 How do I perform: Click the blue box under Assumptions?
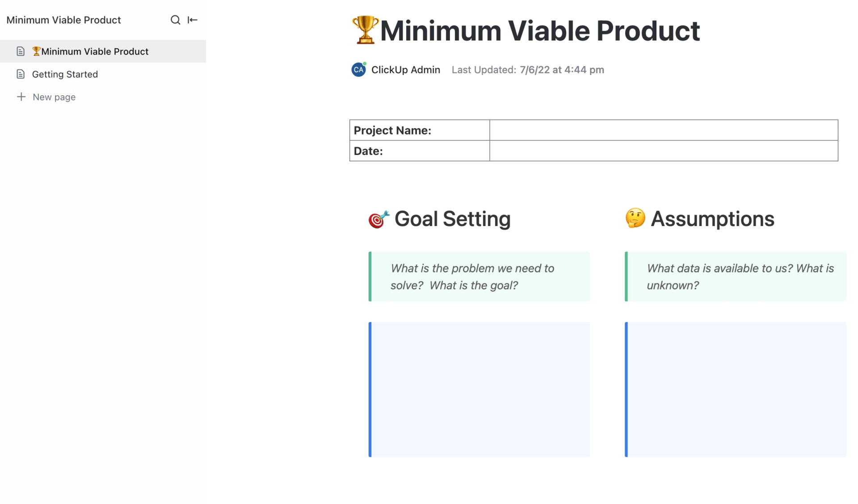pos(736,389)
